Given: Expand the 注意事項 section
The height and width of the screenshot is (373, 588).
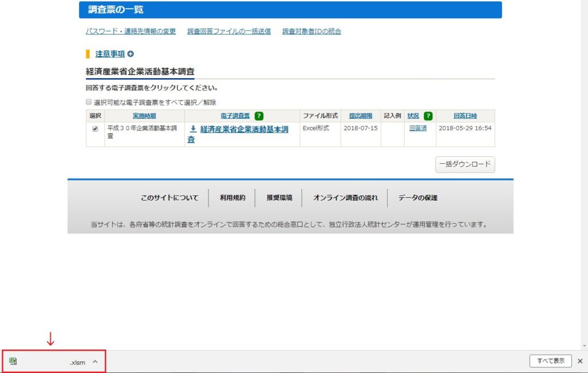Looking at the screenshot, I should (x=110, y=54).
